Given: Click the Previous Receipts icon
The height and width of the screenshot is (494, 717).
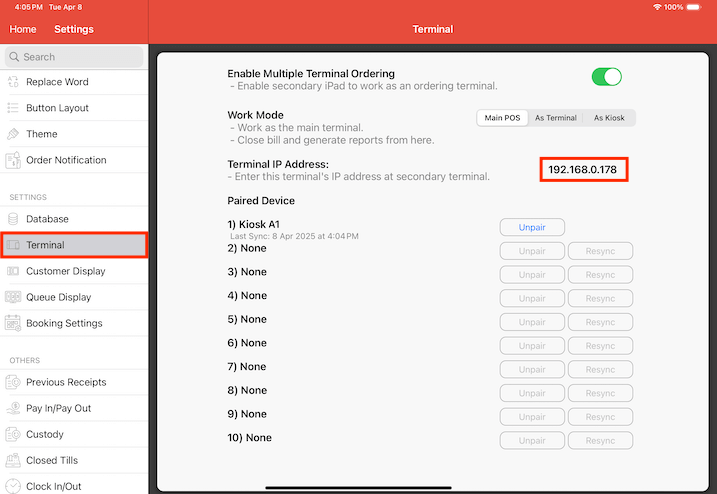Looking at the screenshot, I should tap(13, 382).
